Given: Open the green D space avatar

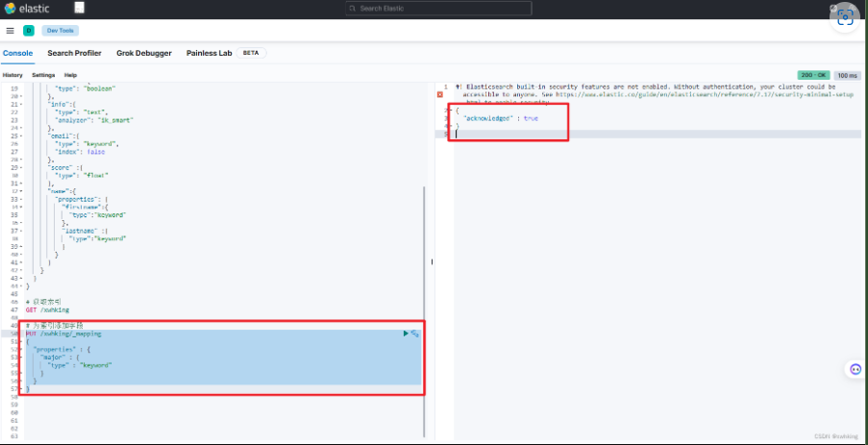Looking at the screenshot, I should click(29, 31).
